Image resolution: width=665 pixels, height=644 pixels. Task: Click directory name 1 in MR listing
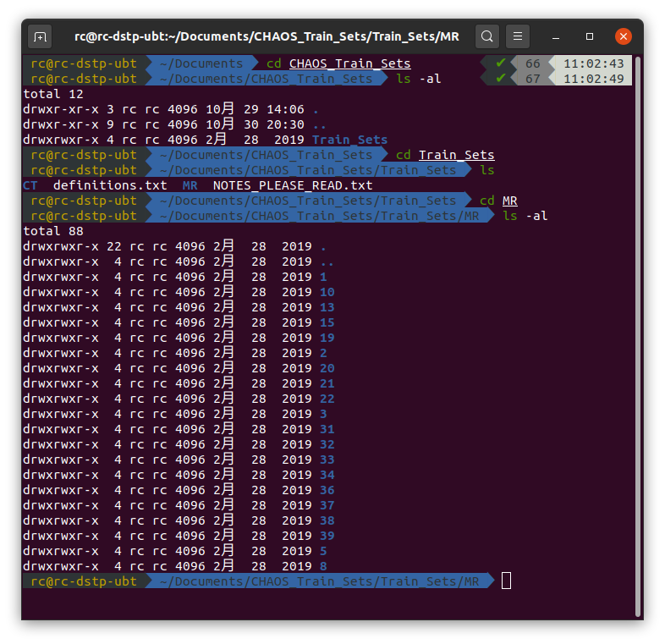point(323,277)
